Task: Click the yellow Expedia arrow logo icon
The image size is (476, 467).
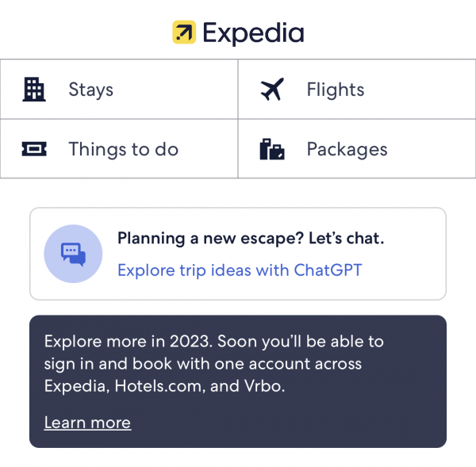Action: coord(184,33)
